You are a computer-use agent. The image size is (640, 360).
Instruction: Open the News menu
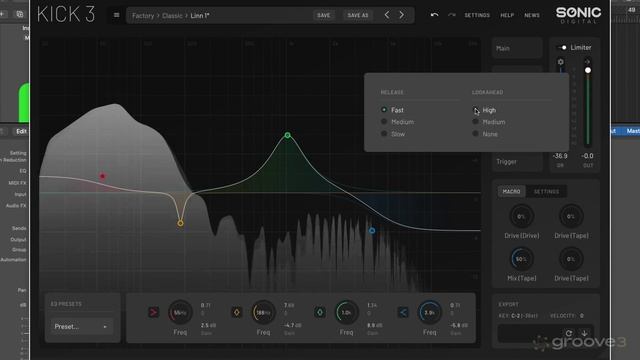tap(532, 15)
